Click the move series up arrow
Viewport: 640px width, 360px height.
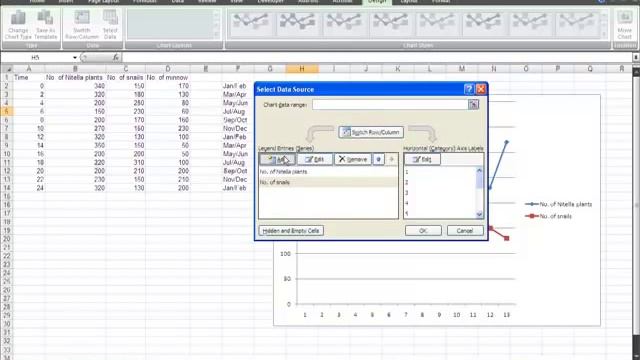click(379, 159)
